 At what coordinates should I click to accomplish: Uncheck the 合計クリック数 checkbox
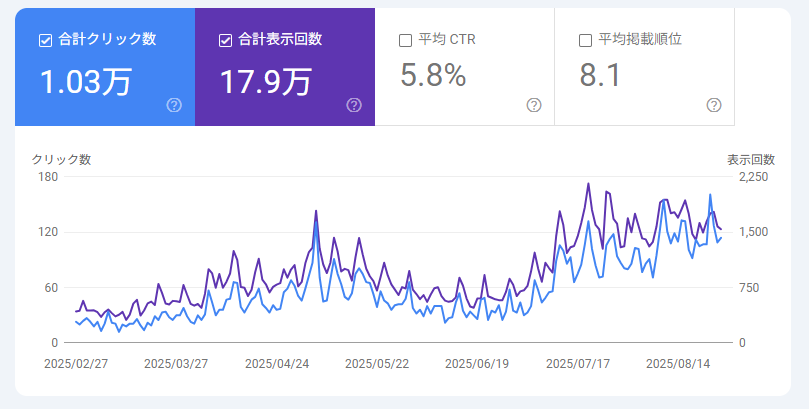coord(45,40)
